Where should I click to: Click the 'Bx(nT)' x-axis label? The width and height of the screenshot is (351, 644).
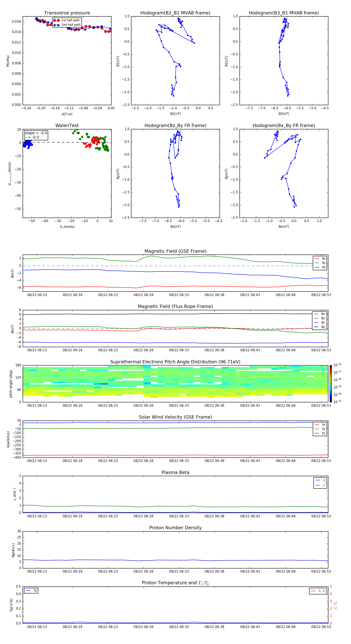point(284,227)
